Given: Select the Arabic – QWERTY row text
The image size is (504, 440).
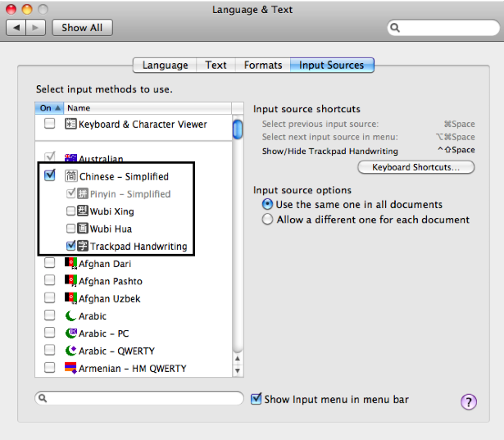Looking at the screenshot, I should (116, 351).
